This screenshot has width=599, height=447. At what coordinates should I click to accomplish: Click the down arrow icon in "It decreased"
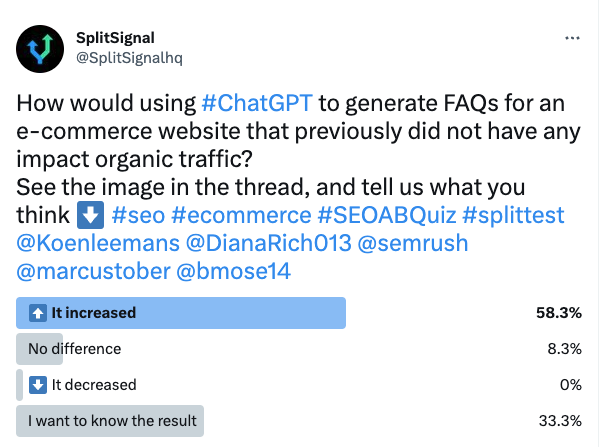point(38,385)
